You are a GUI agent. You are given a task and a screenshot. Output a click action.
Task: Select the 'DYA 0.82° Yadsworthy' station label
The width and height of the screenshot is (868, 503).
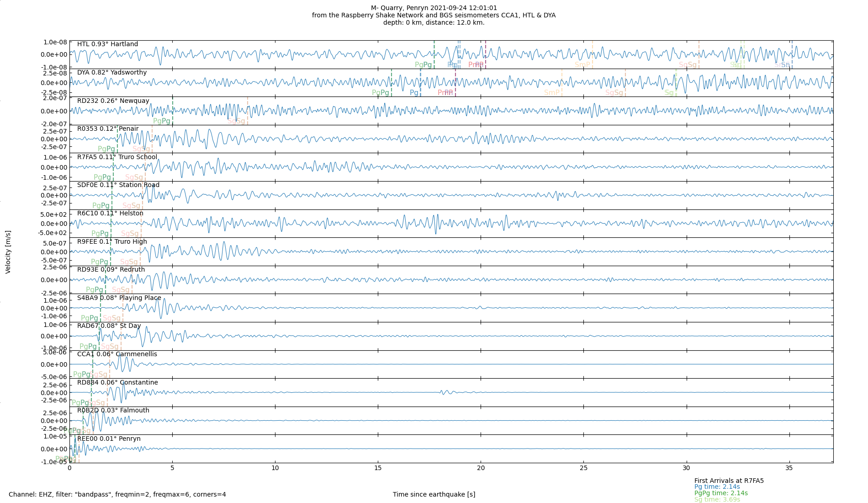tap(112, 72)
